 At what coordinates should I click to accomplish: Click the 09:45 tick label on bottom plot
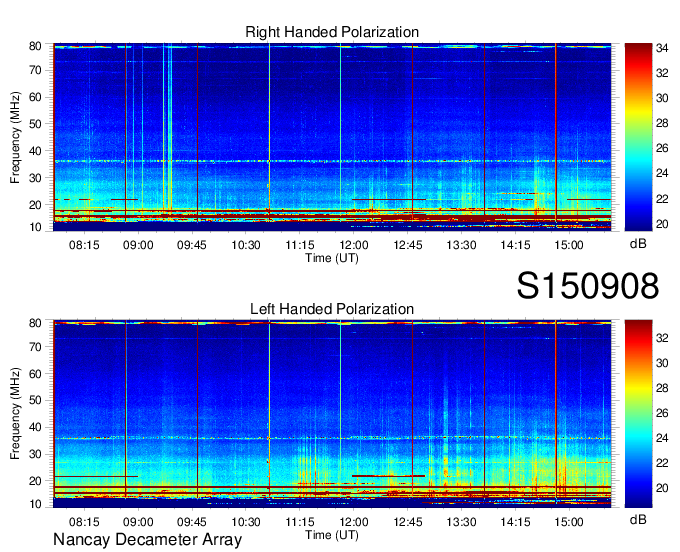(x=192, y=522)
